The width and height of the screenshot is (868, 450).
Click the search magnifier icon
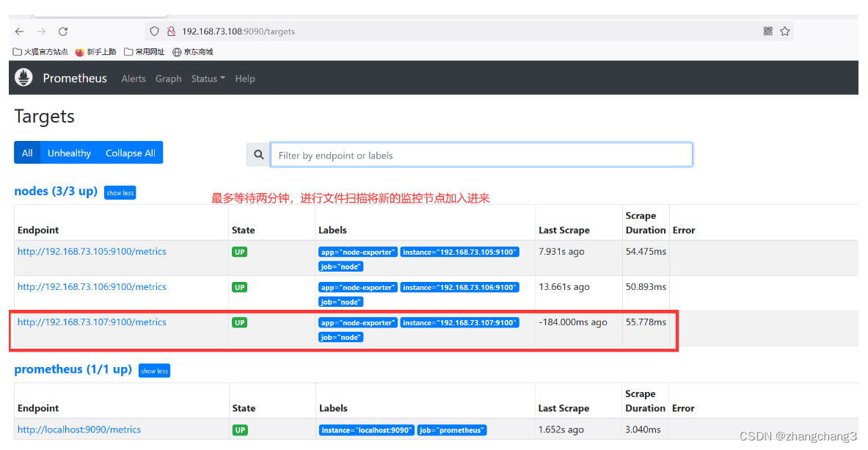coord(258,155)
